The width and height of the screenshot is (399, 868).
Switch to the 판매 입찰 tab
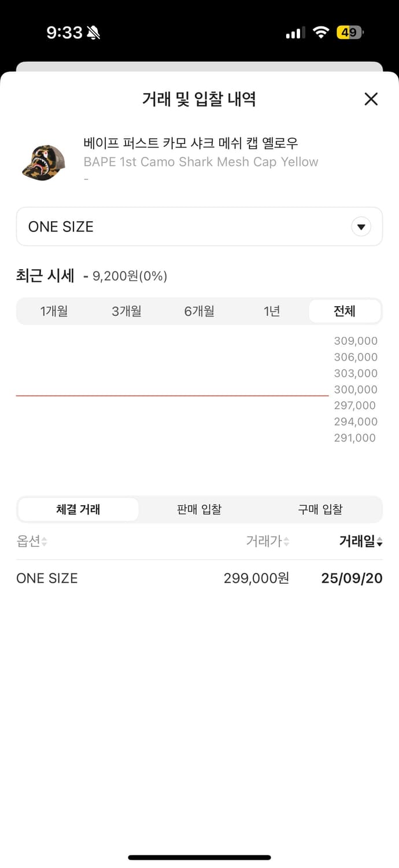tap(199, 509)
